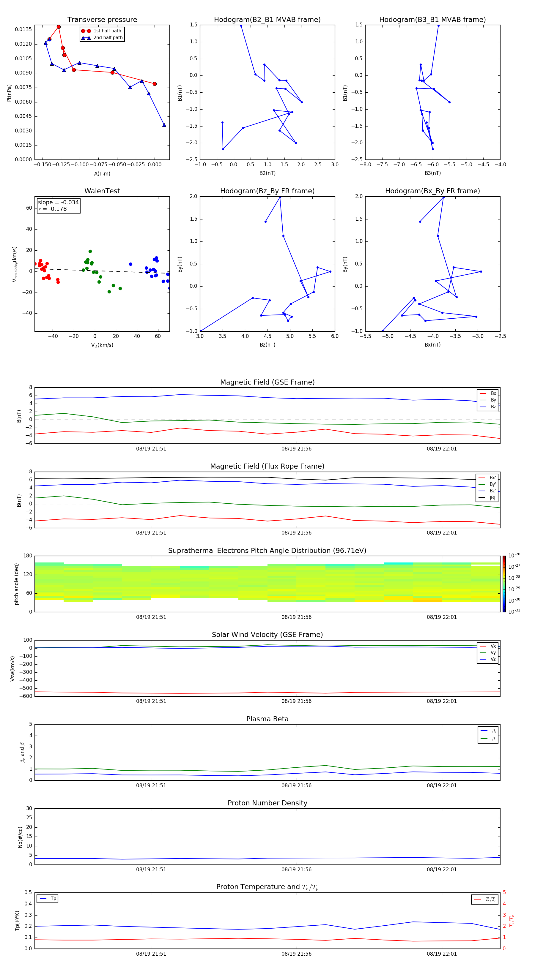Click '08/19 21:56' tick under Plasma Beta
This screenshot has width=535, height=980.
pos(296,785)
